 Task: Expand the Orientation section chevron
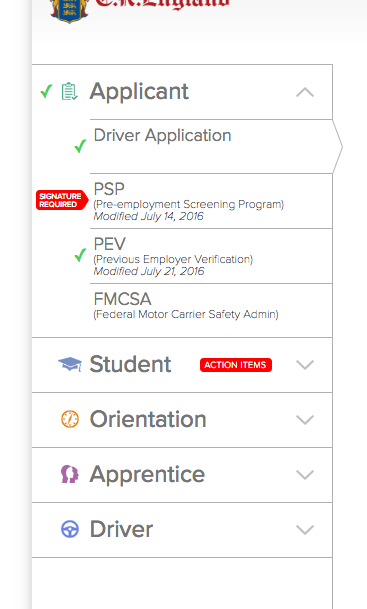pyautogui.click(x=305, y=420)
